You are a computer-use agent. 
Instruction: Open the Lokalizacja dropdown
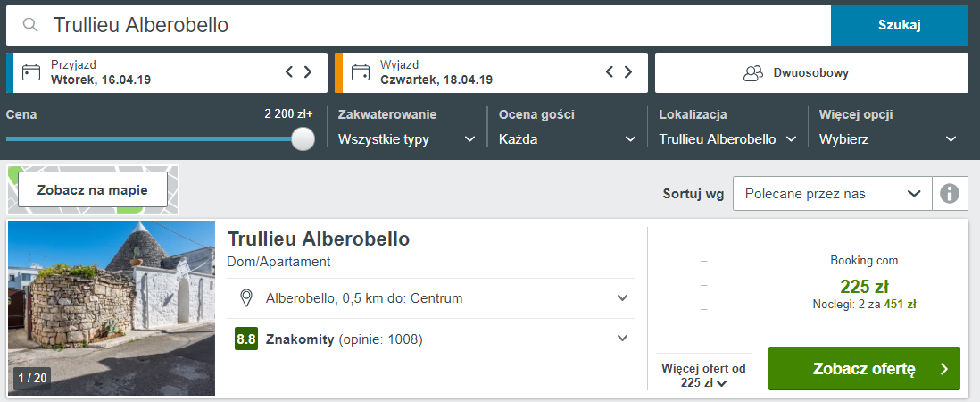point(727,139)
